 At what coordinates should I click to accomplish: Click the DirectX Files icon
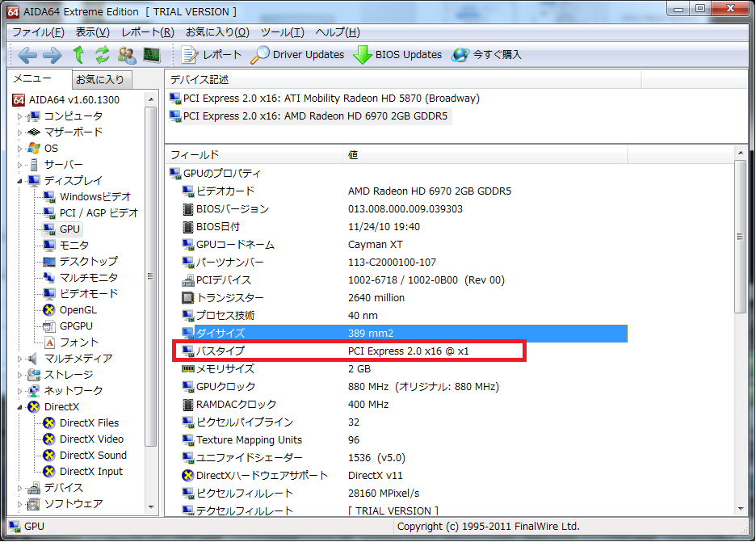[49, 423]
